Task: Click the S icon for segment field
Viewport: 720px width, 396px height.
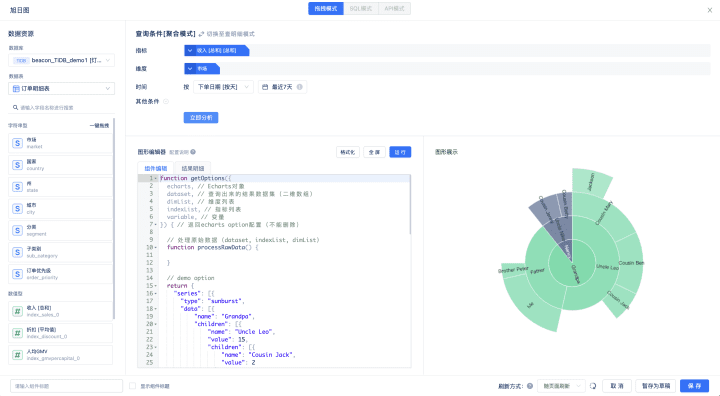Action: [x=17, y=230]
